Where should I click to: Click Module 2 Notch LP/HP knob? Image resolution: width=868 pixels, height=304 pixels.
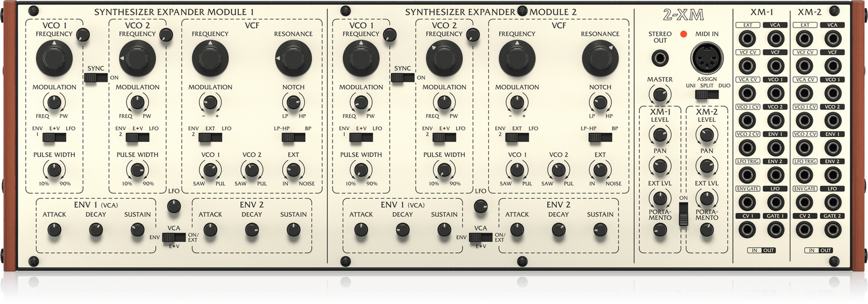[600, 102]
